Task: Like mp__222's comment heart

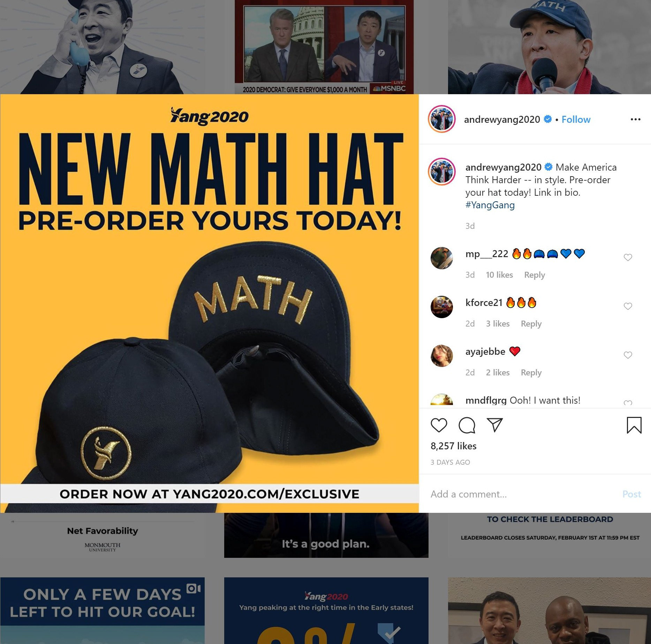Action: click(628, 257)
